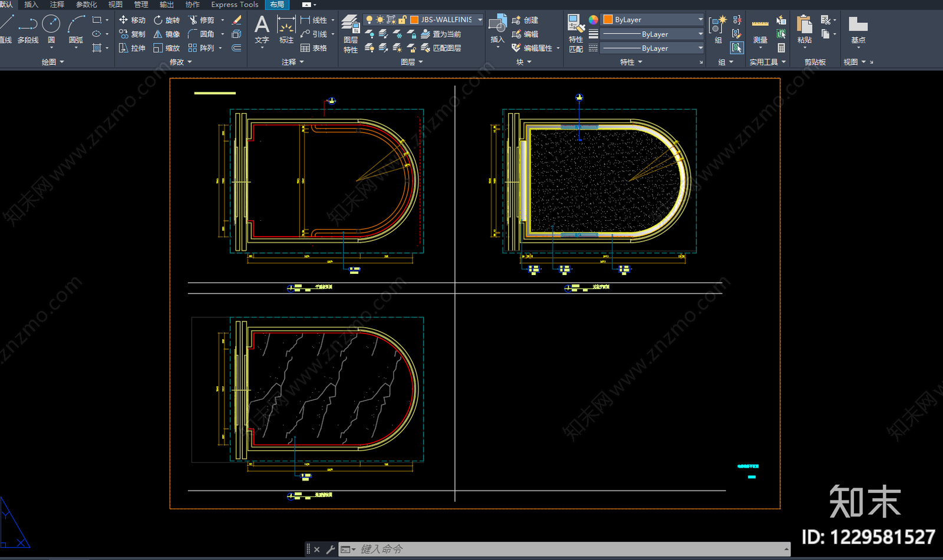The image size is (943, 560).
Task: Select the 多段线 polyline tool
Action: 28,30
